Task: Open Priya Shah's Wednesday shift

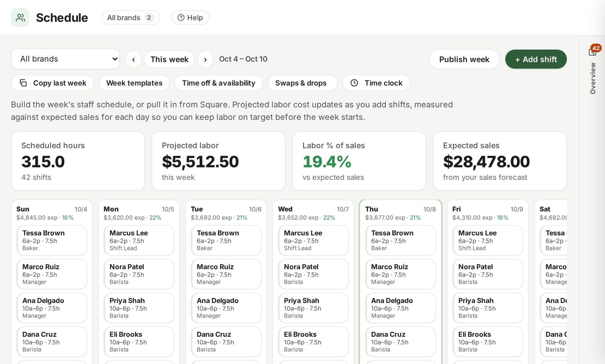Action: pos(313,308)
